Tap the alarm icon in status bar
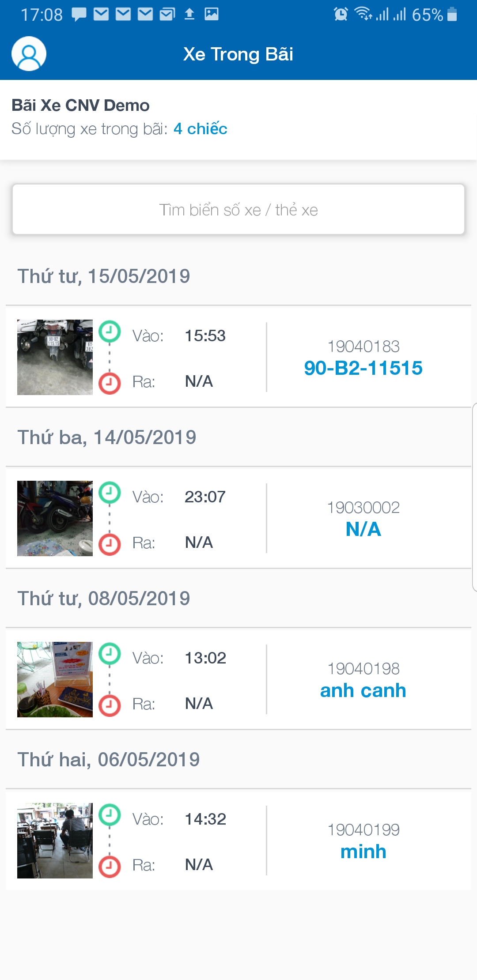Image resolution: width=477 pixels, height=980 pixels. (341, 15)
